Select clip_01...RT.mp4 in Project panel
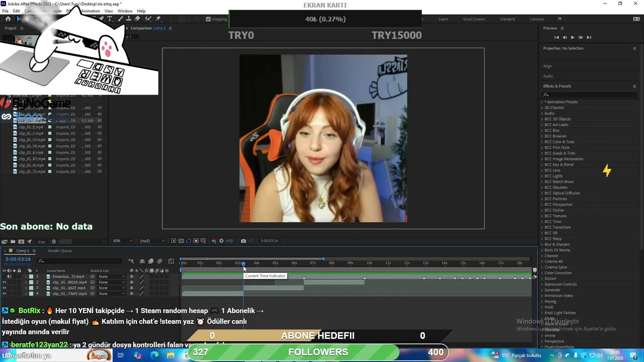 pos(32,159)
